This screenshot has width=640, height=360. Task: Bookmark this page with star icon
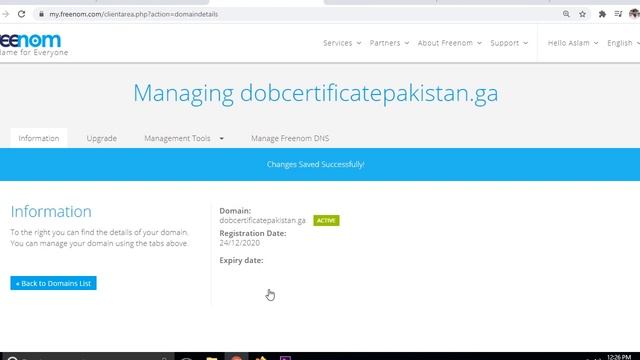pos(582,14)
